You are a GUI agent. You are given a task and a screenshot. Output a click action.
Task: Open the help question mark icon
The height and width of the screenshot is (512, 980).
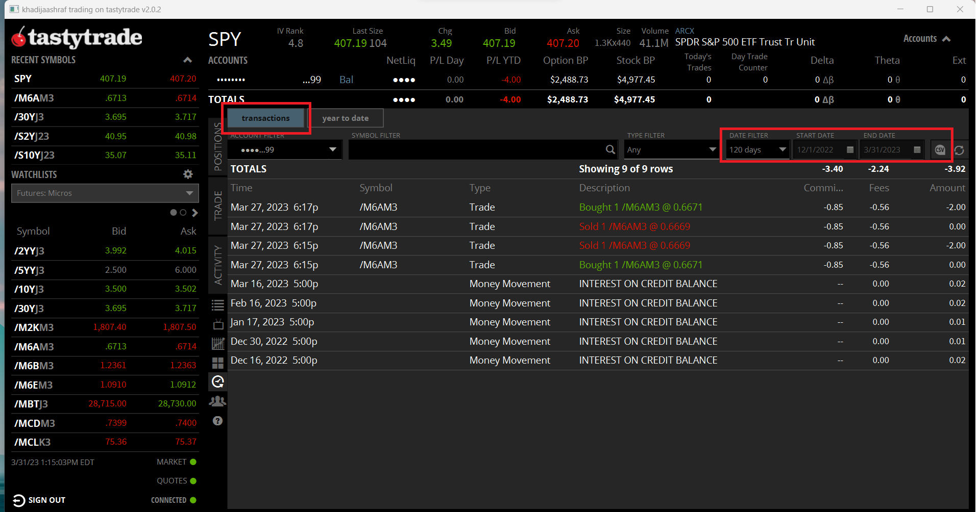click(x=218, y=421)
